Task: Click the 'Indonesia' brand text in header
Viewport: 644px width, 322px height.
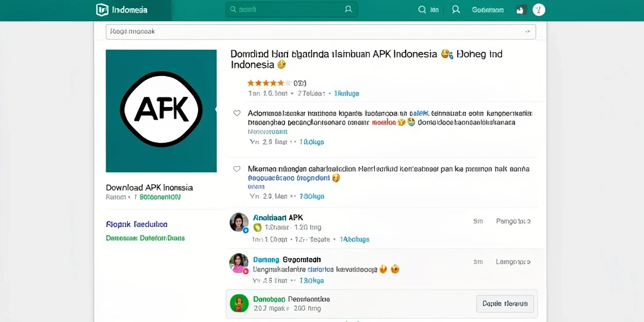Action: [x=130, y=10]
